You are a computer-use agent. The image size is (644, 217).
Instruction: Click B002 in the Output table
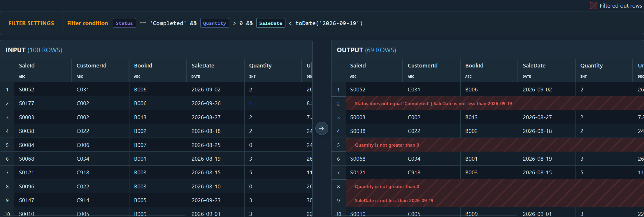(471, 131)
